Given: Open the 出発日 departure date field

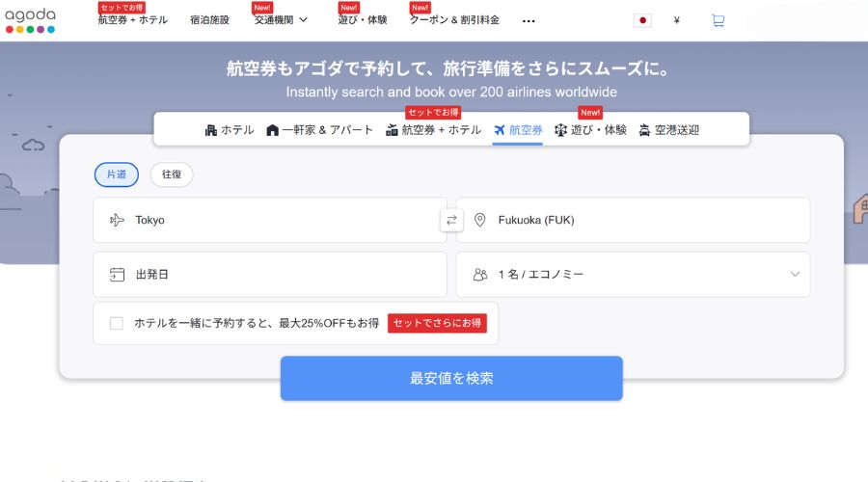Looking at the screenshot, I should (270, 275).
